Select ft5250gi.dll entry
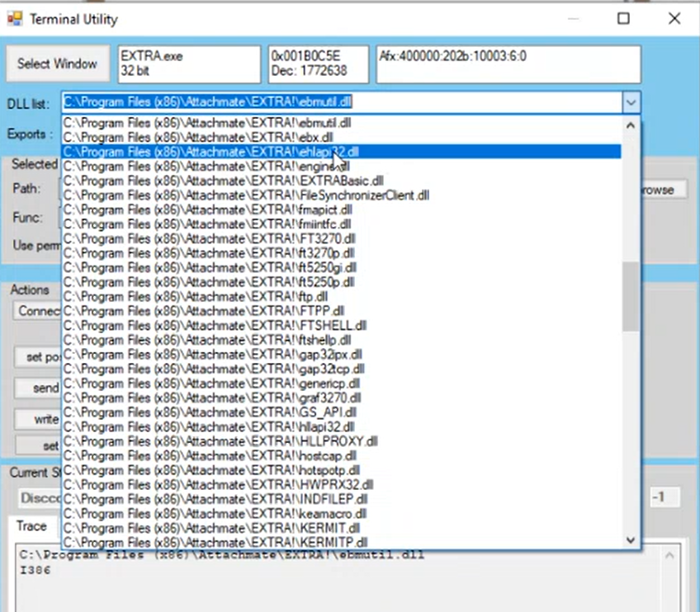 point(341,267)
